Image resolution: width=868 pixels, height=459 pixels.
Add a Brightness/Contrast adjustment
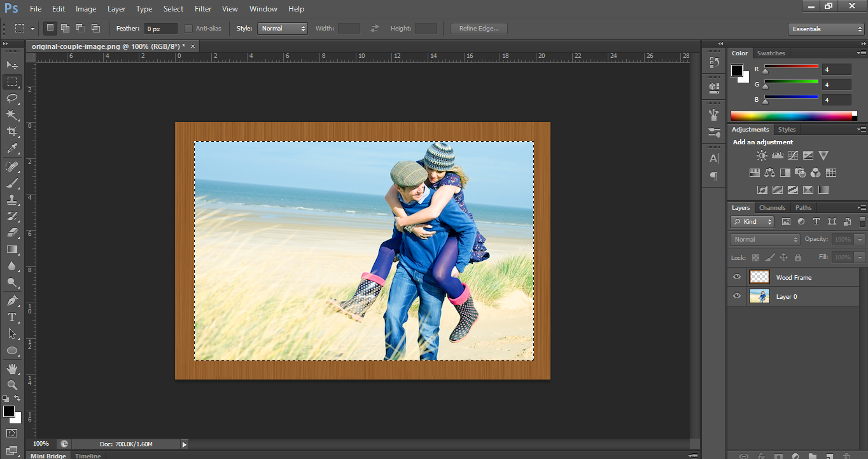[762, 155]
